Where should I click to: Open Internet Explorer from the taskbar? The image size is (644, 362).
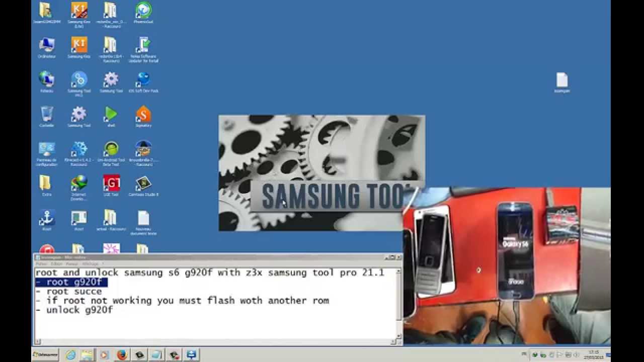(x=71, y=355)
